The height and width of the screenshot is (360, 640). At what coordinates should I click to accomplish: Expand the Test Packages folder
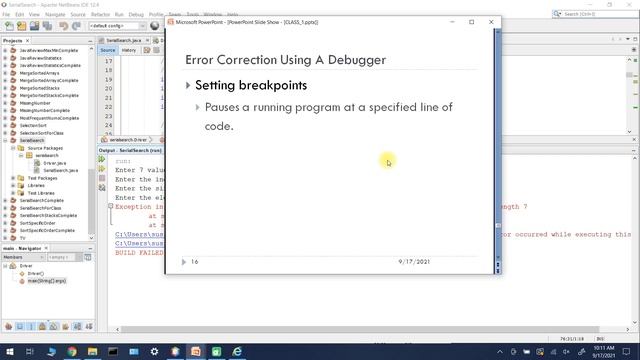(x=13, y=178)
